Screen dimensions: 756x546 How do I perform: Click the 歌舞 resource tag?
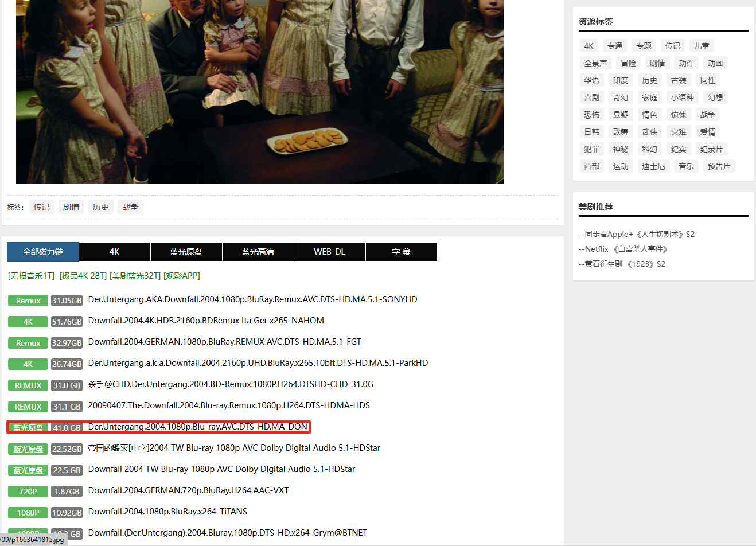(x=621, y=132)
